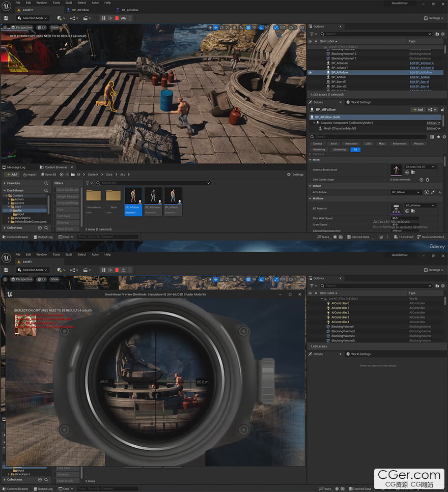Viewport: 448px width, 492px height.
Task: Pause the play session in the upper editor
Action: [104, 18]
